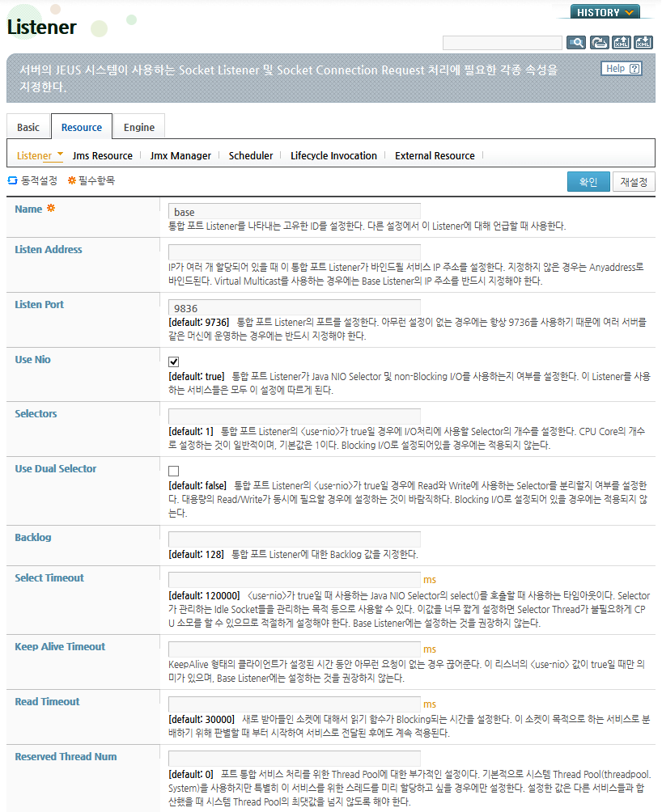Click the Reserved Thread Num input field
This screenshot has width=662, height=812.
click(295, 759)
